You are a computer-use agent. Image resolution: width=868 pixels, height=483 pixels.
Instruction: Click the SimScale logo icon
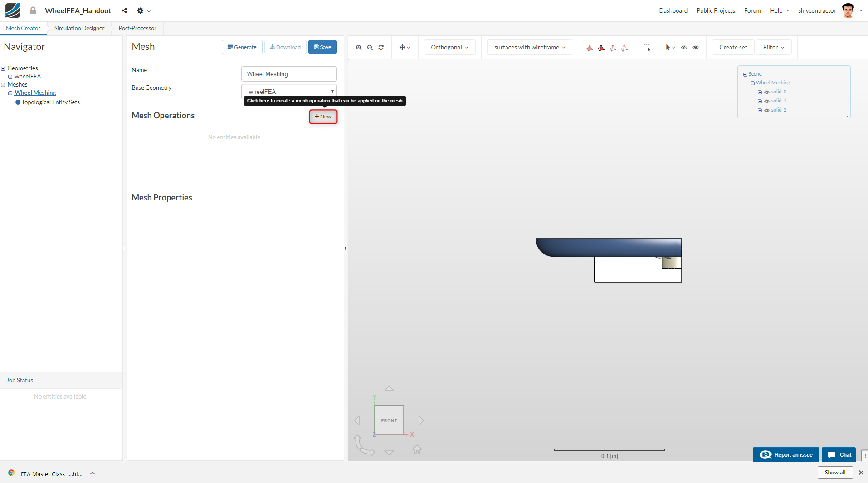(13, 10)
